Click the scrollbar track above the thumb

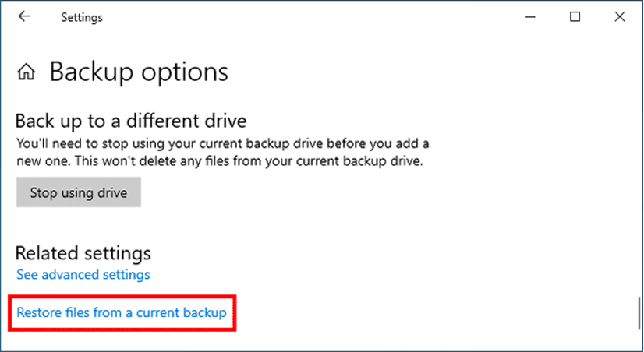click(x=639, y=164)
